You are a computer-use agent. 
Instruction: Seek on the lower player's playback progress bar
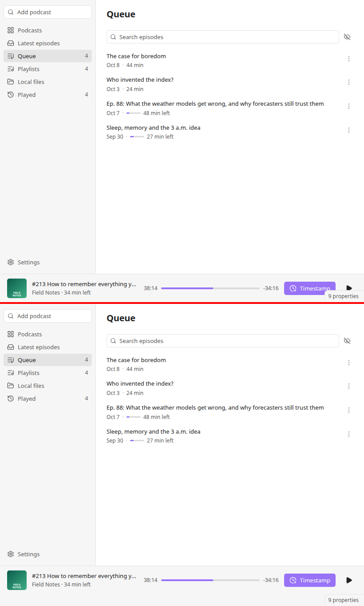click(210, 580)
